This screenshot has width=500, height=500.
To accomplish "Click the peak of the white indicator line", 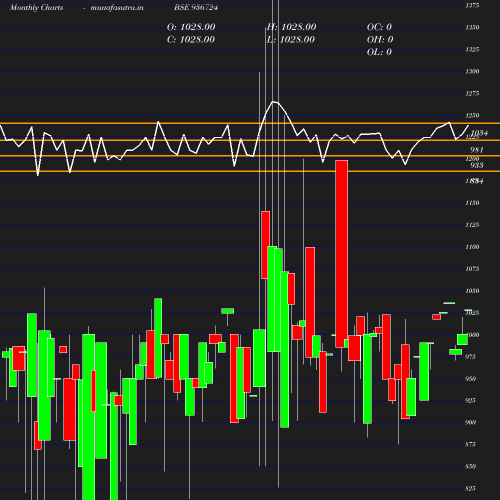I will pos(273,102).
